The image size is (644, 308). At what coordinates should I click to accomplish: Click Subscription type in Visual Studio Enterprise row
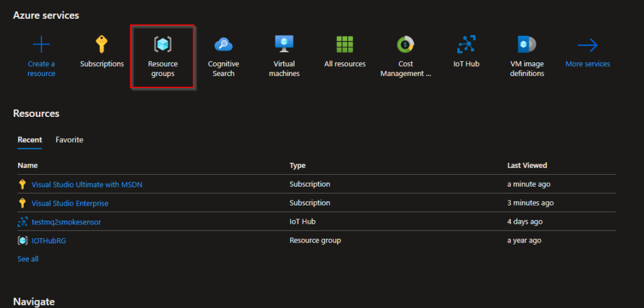[x=309, y=203]
